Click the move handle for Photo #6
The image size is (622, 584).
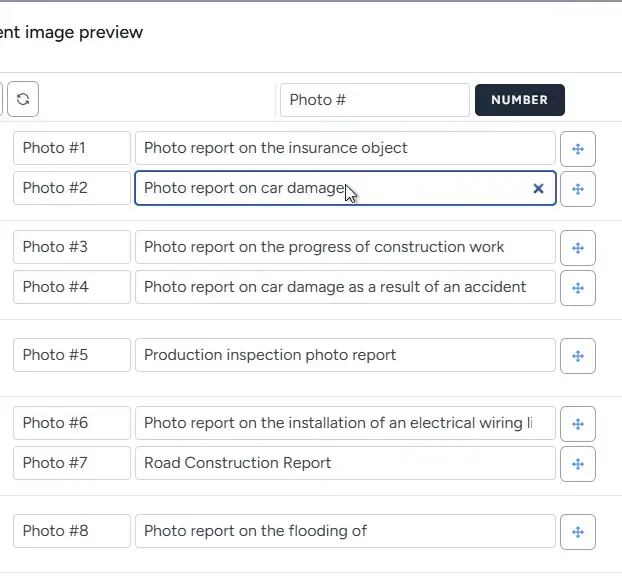(x=578, y=424)
